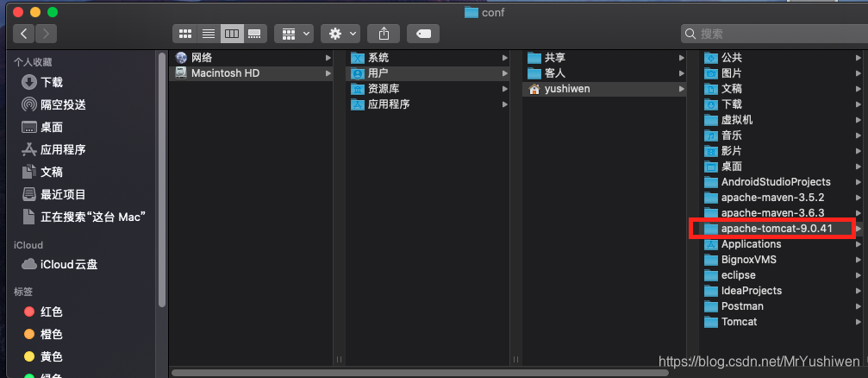
Task: Select the eclipse folder
Action: click(x=782, y=275)
